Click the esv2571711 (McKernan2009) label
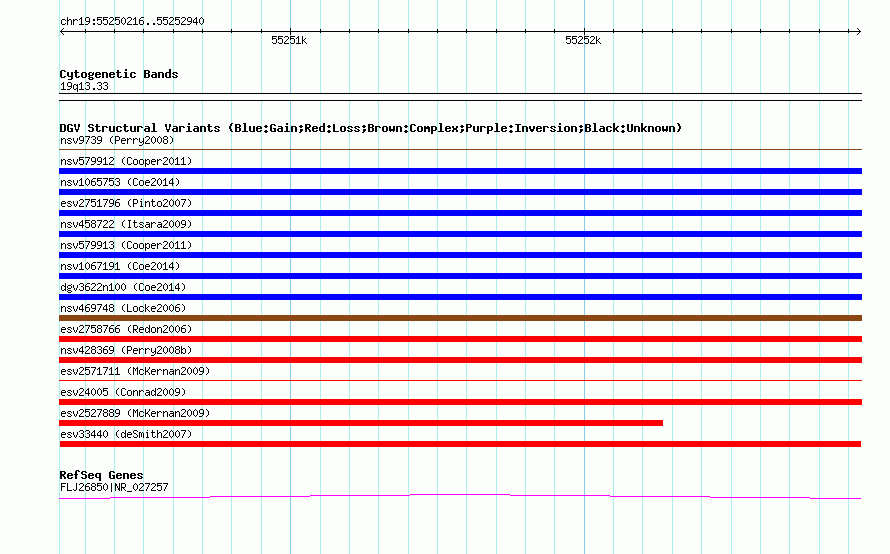The width and height of the screenshot is (890, 554). 135,371
